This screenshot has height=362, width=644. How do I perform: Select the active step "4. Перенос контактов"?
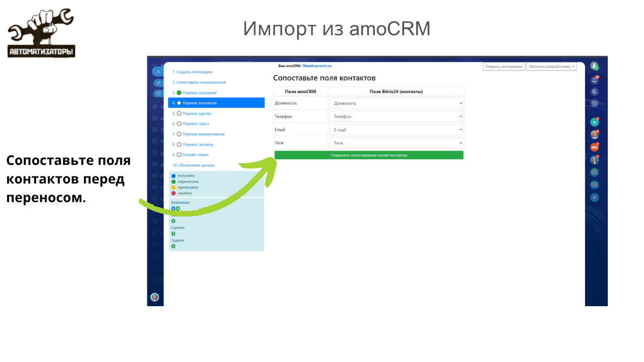pyautogui.click(x=216, y=103)
